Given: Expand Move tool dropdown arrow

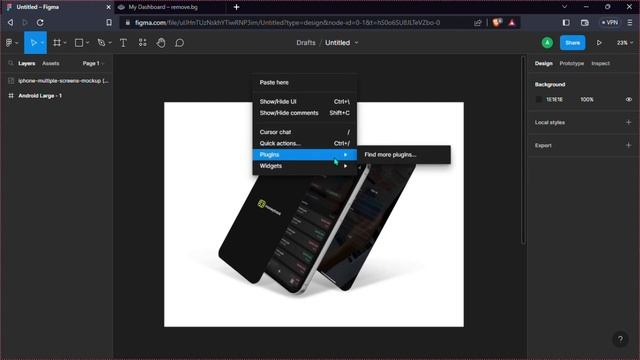Looking at the screenshot, I should click(42, 43).
